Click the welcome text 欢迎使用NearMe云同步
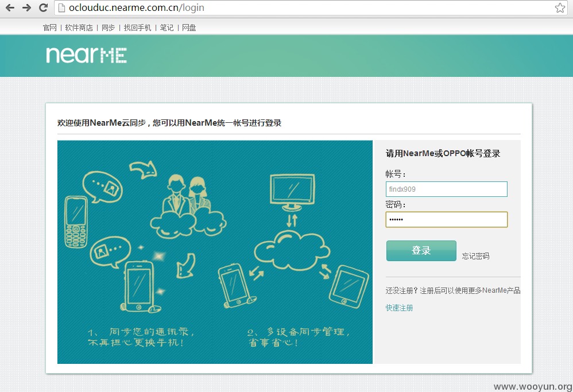This screenshot has width=573, height=392. (102, 123)
